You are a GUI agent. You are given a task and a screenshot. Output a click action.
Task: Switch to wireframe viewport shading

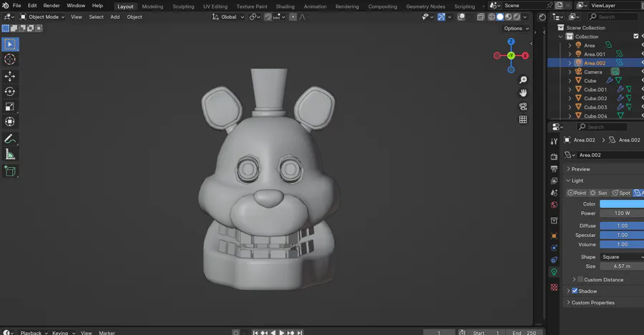(492, 17)
